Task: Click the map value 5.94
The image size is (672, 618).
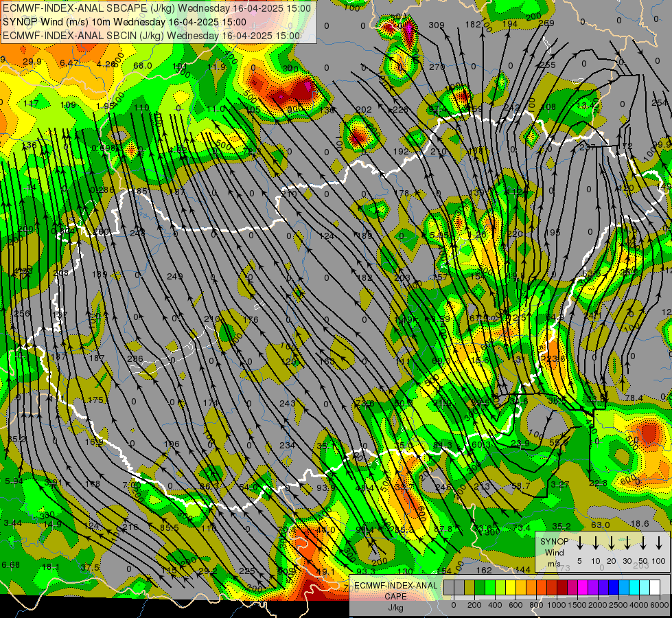Action: tap(14, 481)
